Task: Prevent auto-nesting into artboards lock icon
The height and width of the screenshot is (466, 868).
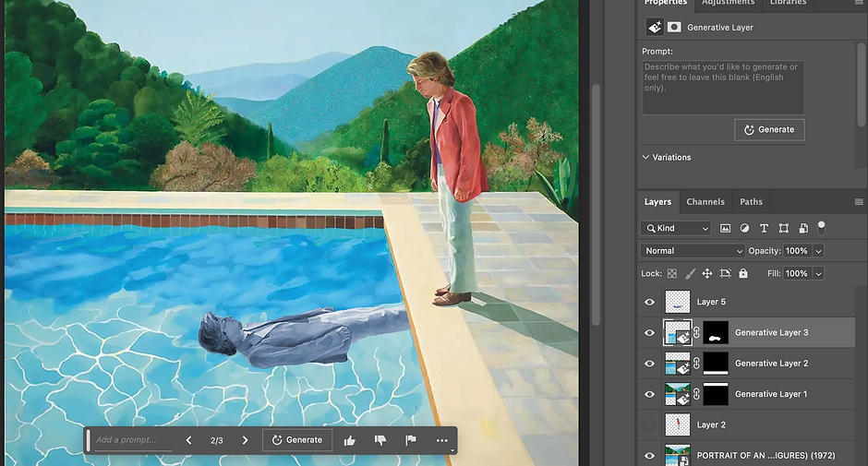Action: (x=725, y=273)
